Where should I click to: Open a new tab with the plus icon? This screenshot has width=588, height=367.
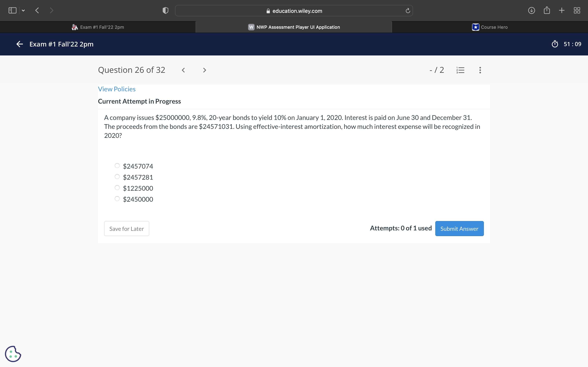coord(562,10)
